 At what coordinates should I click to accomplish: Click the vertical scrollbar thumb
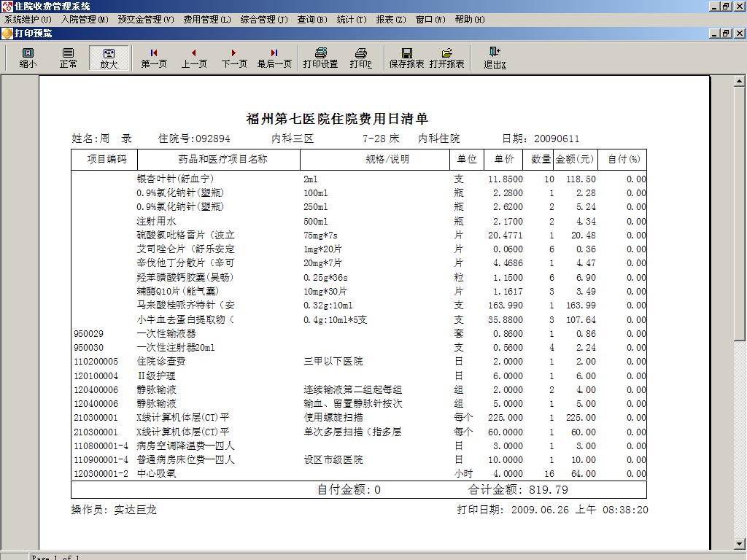click(x=739, y=214)
